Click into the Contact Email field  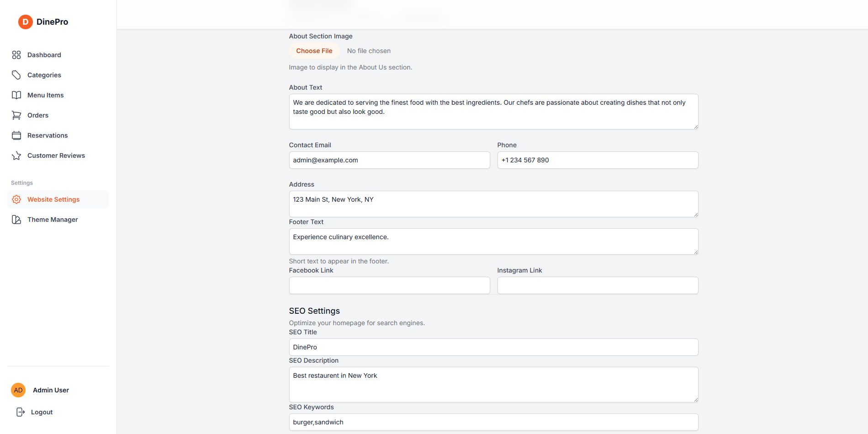tap(389, 160)
